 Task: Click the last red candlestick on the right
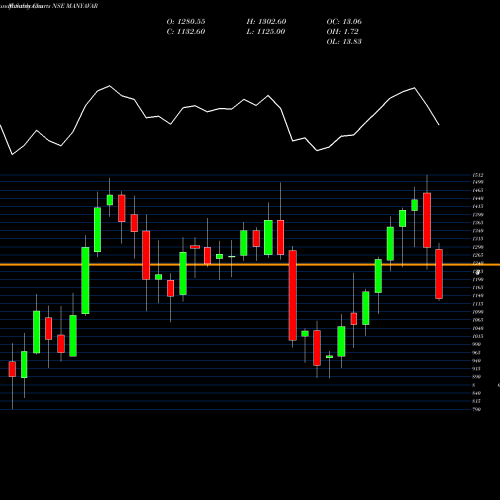point(439,274)
